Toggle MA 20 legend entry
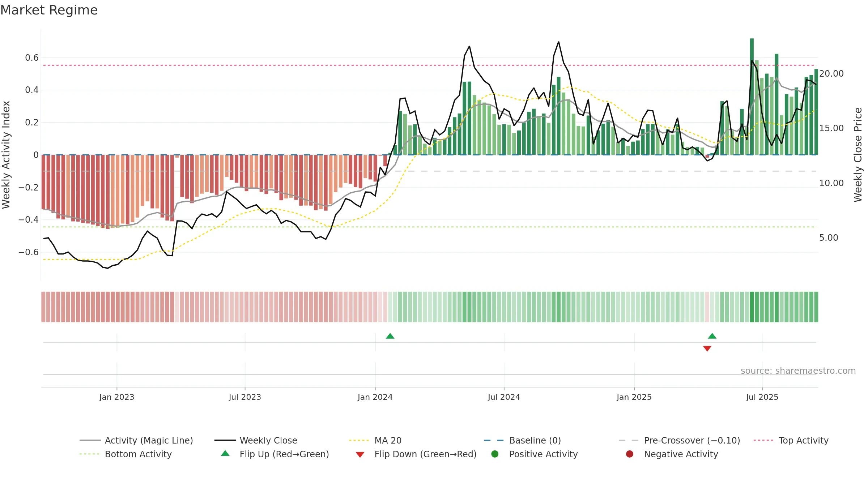 pyautogui.click(x=375, y=440)
